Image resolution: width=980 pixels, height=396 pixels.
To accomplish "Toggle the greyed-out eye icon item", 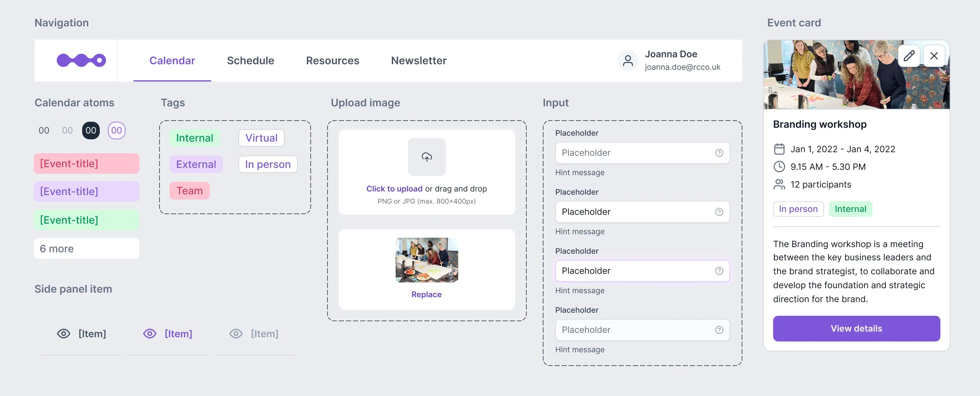I will (x=236, y=334).
